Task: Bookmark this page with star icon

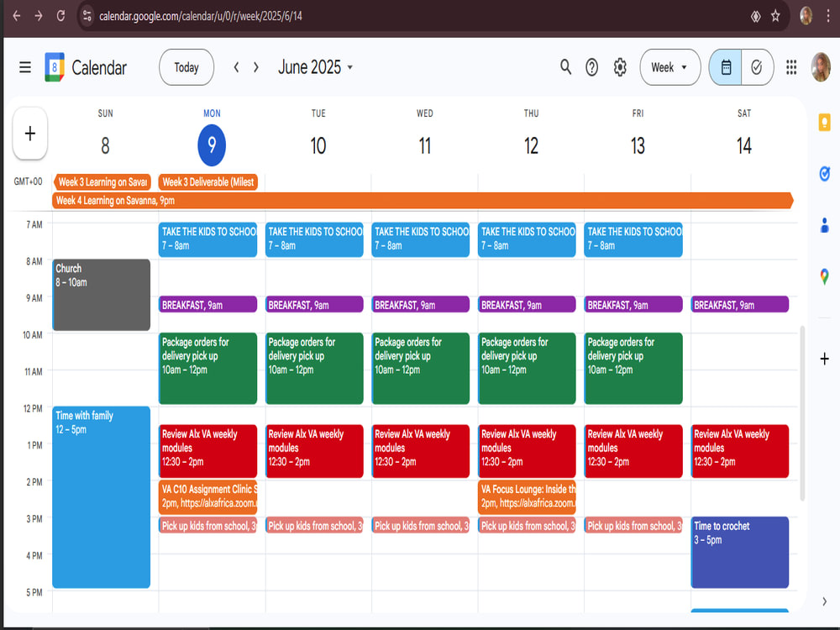Action: pos(775,16)
